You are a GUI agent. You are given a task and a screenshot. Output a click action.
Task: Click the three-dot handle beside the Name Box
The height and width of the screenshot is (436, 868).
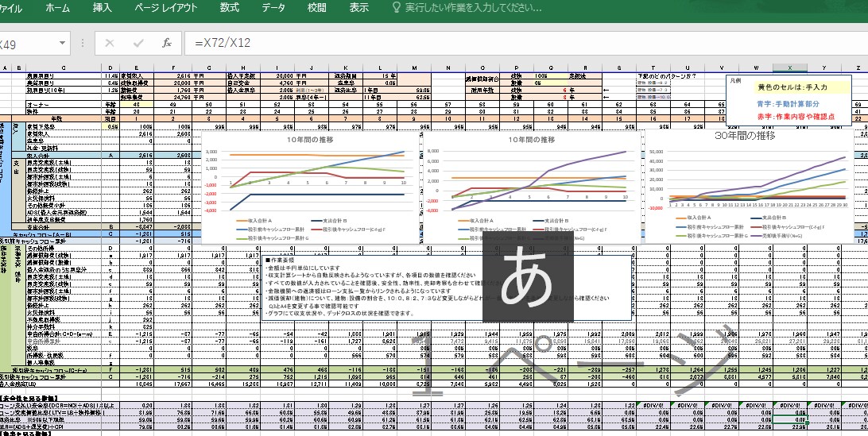83,43
